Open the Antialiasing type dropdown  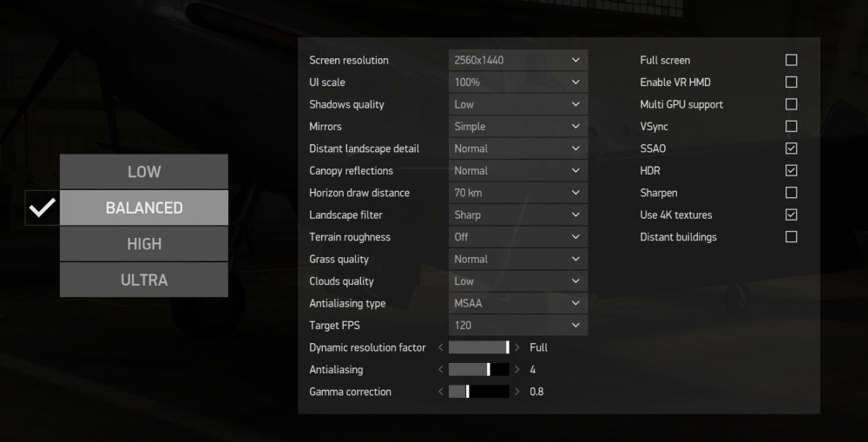(518, 304)
